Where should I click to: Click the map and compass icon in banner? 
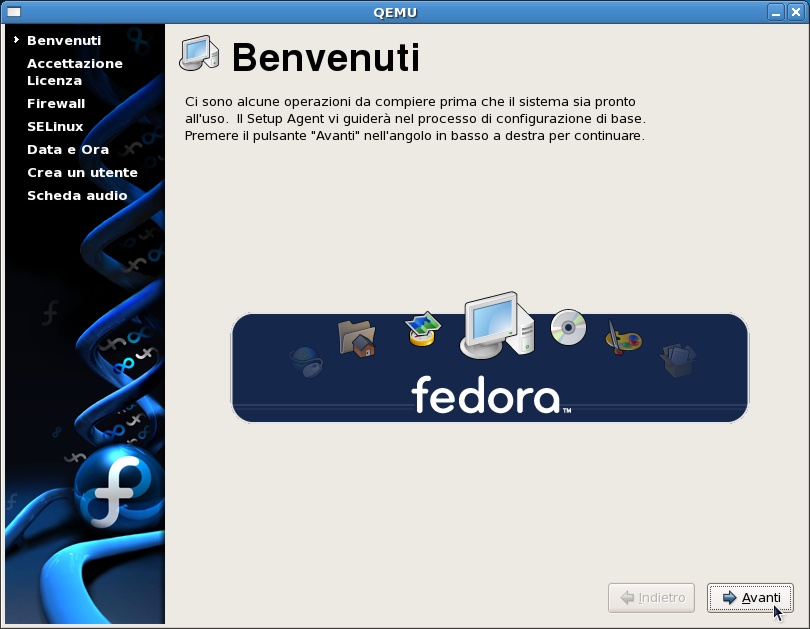(423, 329)
